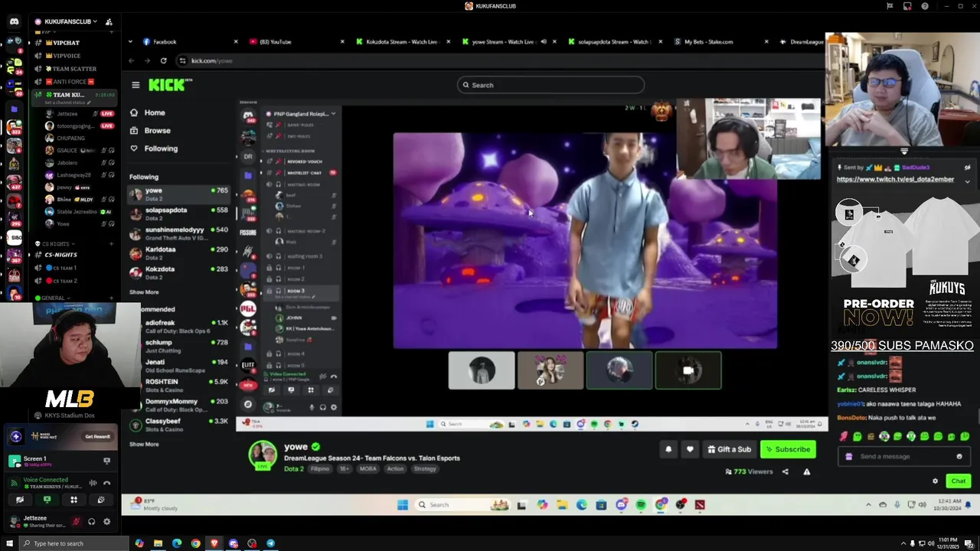
Task: Open Following in Kick sidebar
Action: pyautogui.click(x=161, y=148)
